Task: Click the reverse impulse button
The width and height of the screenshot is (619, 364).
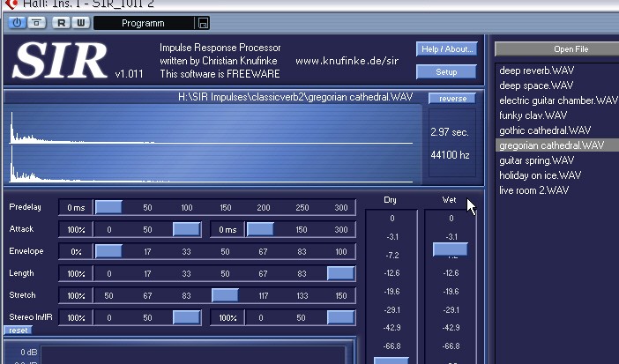Action: (x=452, y=99)
